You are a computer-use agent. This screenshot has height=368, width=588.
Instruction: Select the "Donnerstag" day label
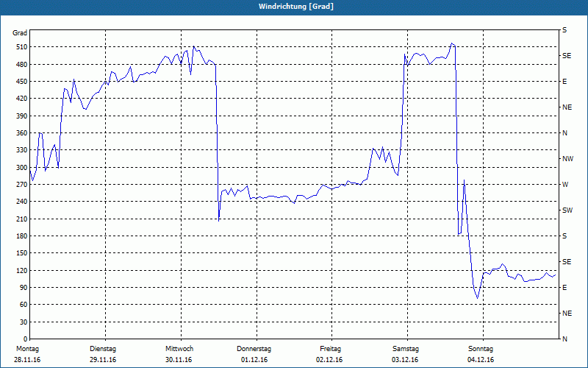point(254,349)
